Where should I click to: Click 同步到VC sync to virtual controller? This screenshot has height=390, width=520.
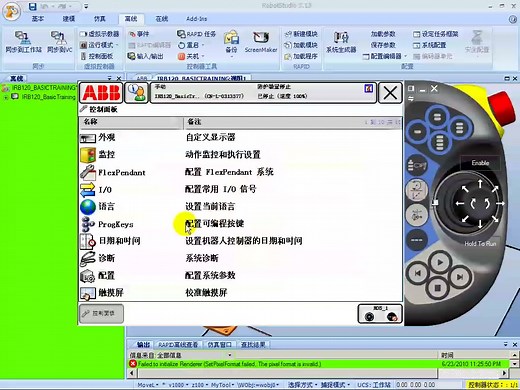click(x=59, y=41)
